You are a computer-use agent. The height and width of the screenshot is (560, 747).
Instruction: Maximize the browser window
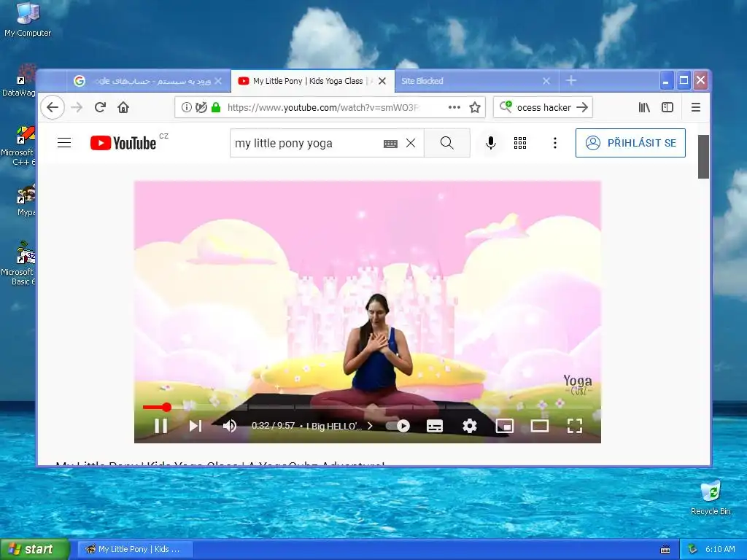click(x=684, y=80)
